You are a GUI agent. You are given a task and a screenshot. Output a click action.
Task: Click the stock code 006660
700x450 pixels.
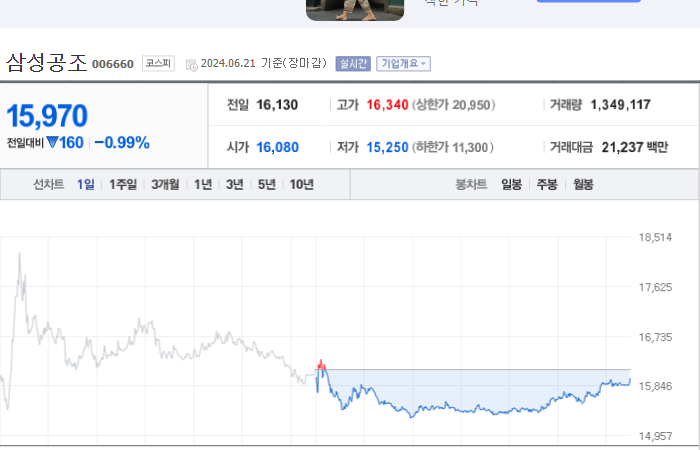tap(113, 64)
